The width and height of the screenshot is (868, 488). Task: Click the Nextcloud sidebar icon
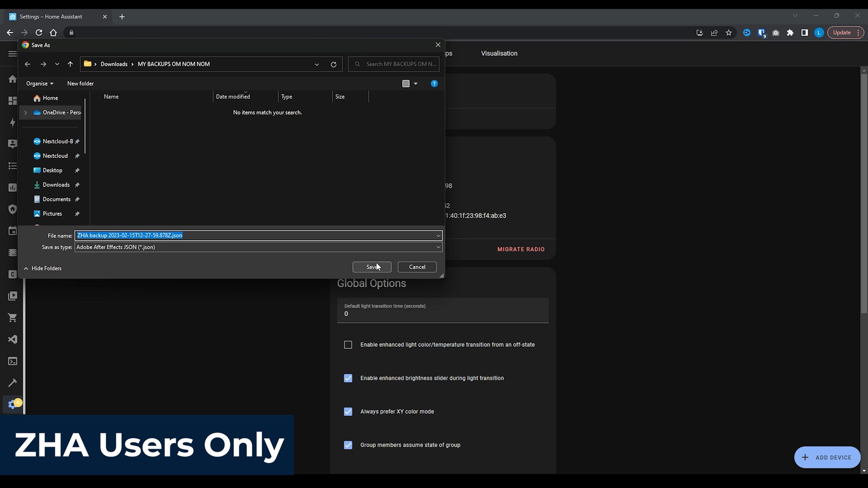(37, 156)
